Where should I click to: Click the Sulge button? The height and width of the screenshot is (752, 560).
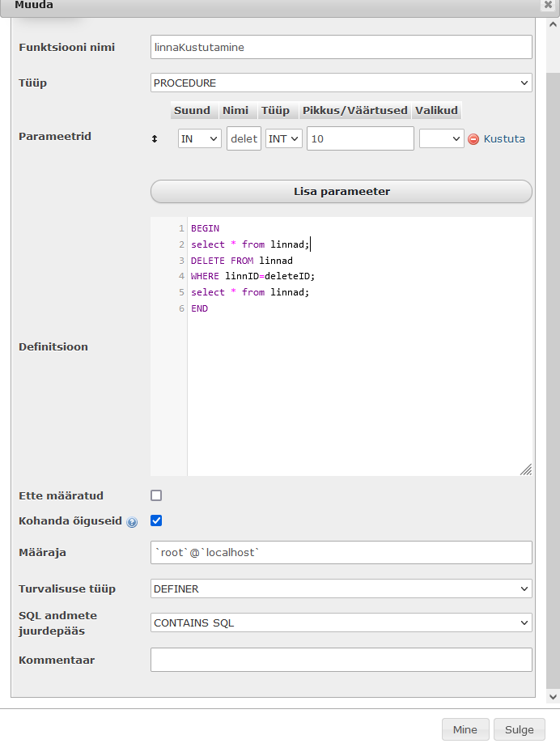[x=520, y=729]
